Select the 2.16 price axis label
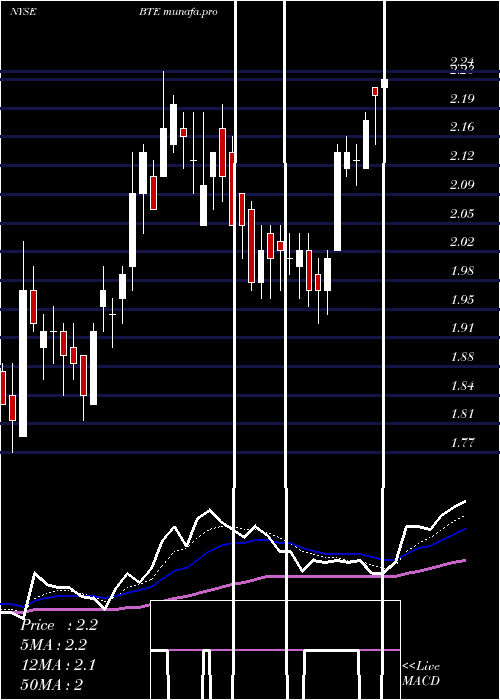This screenshot has height=700, width=500. [462, 127]
